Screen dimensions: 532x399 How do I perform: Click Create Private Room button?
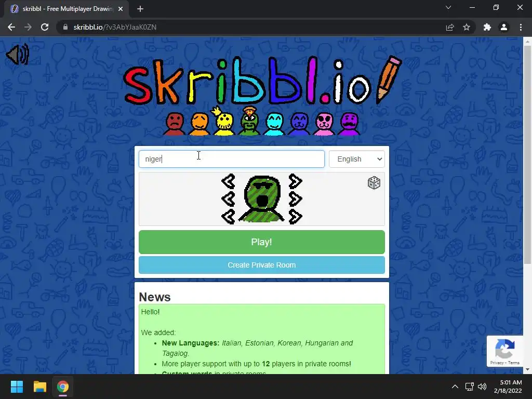pos(262,265)
